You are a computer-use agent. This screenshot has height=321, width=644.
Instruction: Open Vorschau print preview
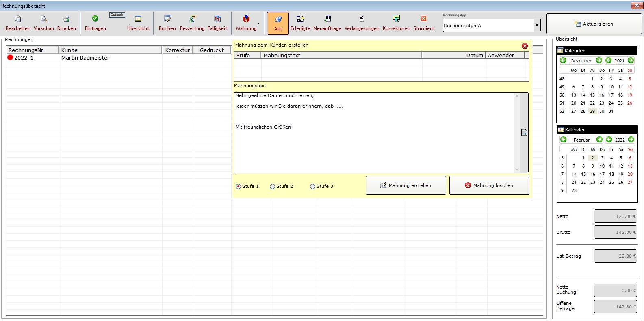[43, 23]
